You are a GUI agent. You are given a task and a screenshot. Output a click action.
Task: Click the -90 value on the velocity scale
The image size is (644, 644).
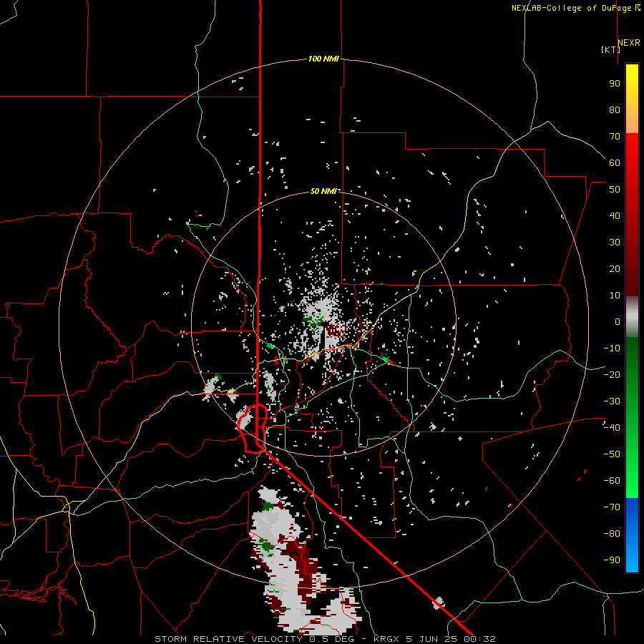[612, 560]
